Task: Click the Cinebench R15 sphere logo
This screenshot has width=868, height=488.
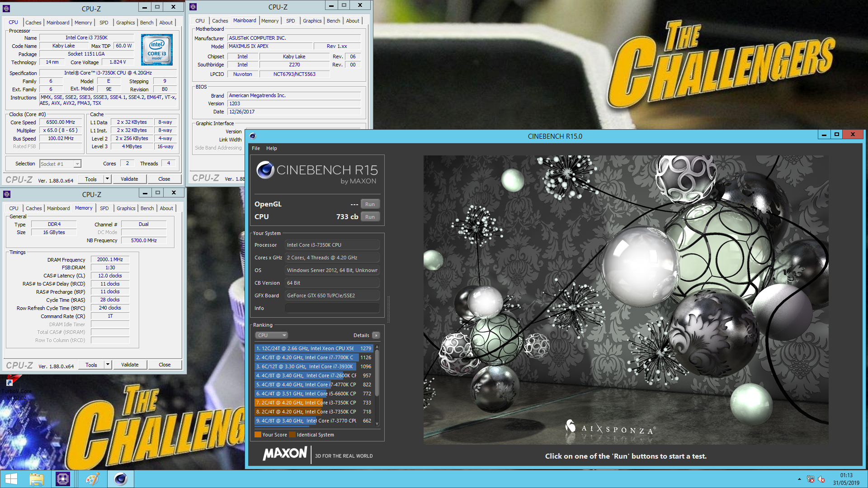Action: click(265, 170)
